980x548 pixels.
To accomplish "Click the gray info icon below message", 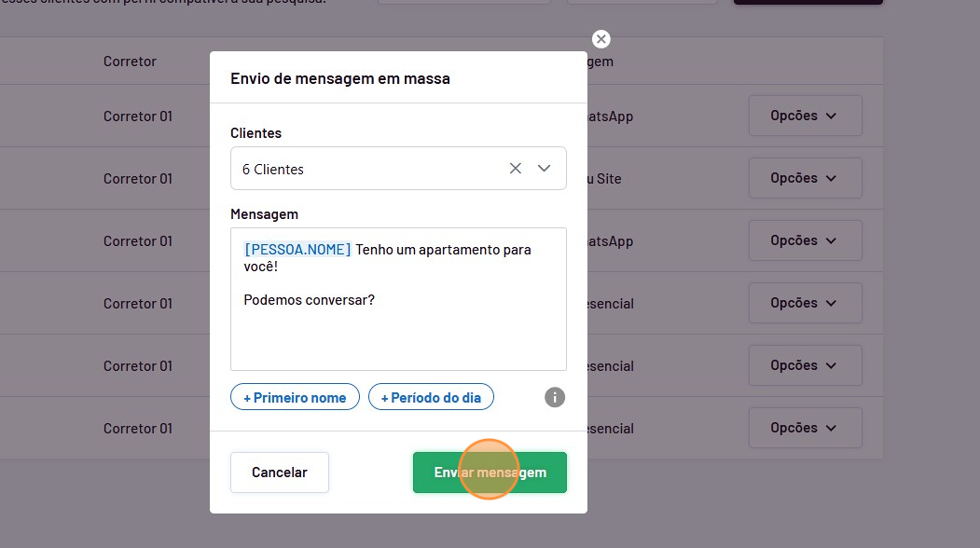I will click(555, 398).
